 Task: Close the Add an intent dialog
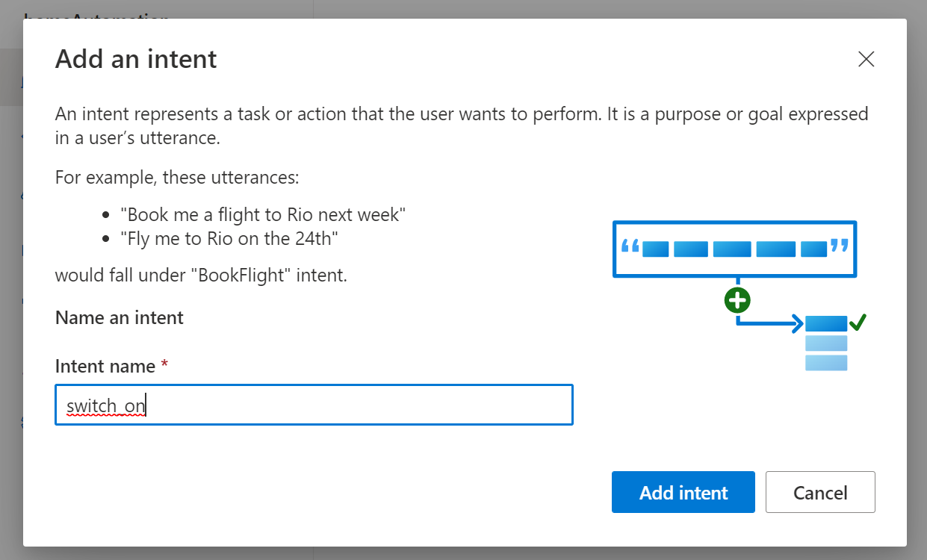coord(866,59)
